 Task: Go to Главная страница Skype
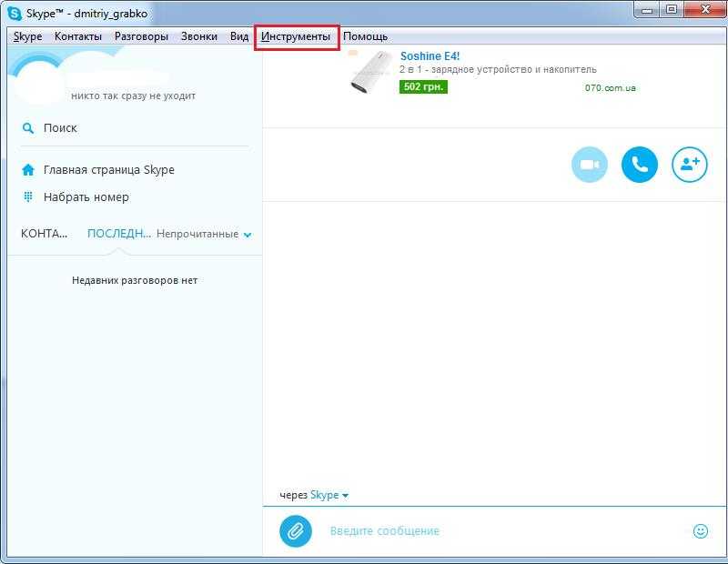pos(108,170)
